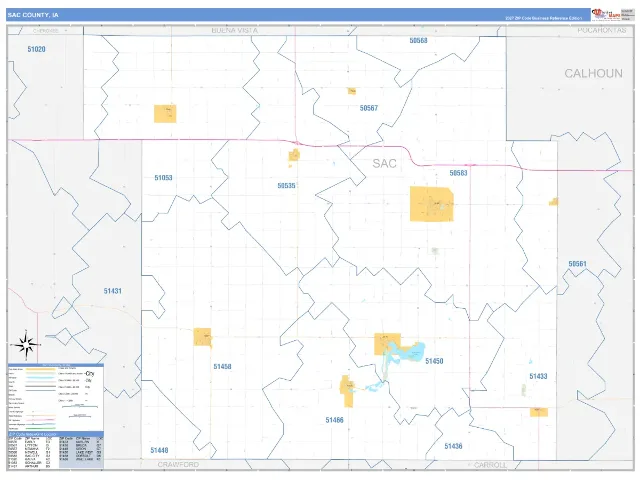Click the CARROLL county label
This screenshot has width=640, height=480.
click(x=490, y=465)
